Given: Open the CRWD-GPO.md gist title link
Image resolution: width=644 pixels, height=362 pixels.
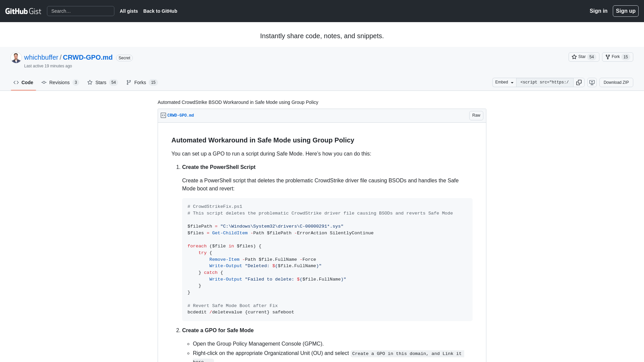Looking at the screenshot, I should [88, 57].
